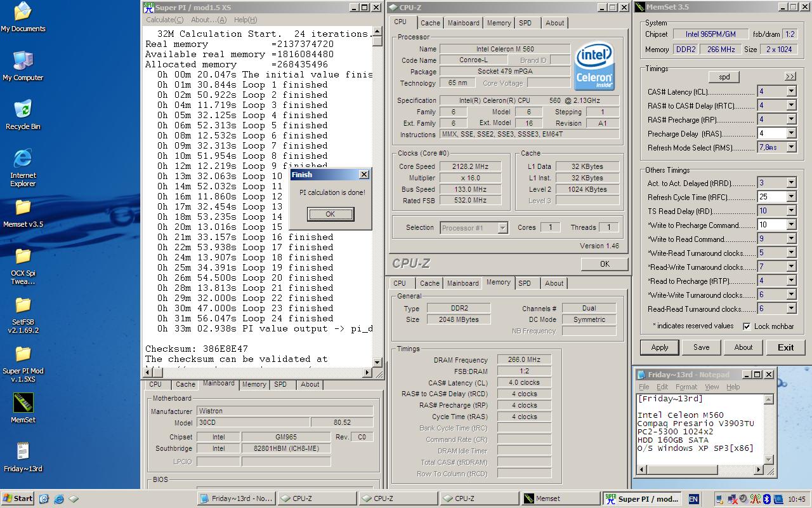This screenshot has width=812, height=508.
Task: Open Friday~13rd text file icon
Action: tap(23, 457)
